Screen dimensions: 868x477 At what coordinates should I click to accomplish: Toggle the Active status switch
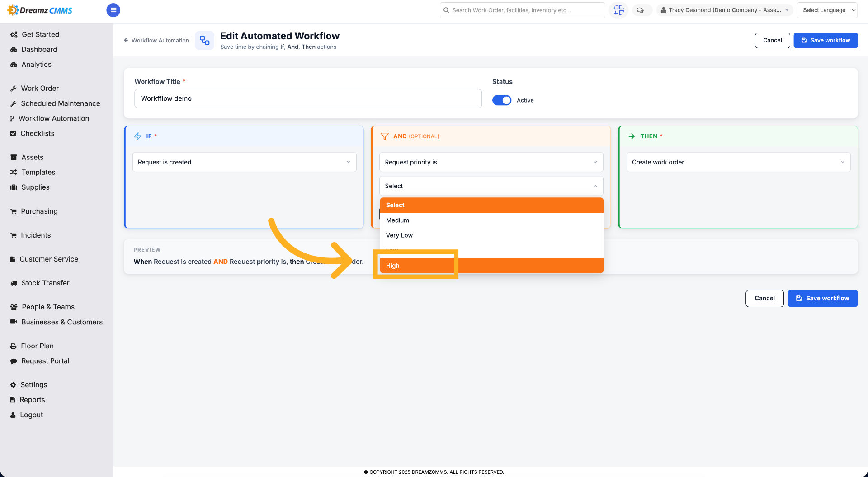pyautogui.click(x=502, y=100)
